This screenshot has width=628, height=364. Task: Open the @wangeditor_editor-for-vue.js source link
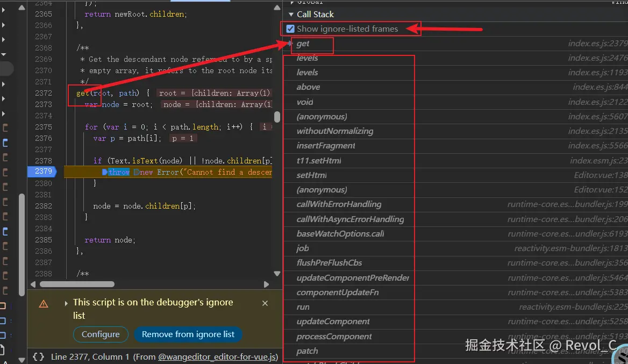(x=218, y=356)
